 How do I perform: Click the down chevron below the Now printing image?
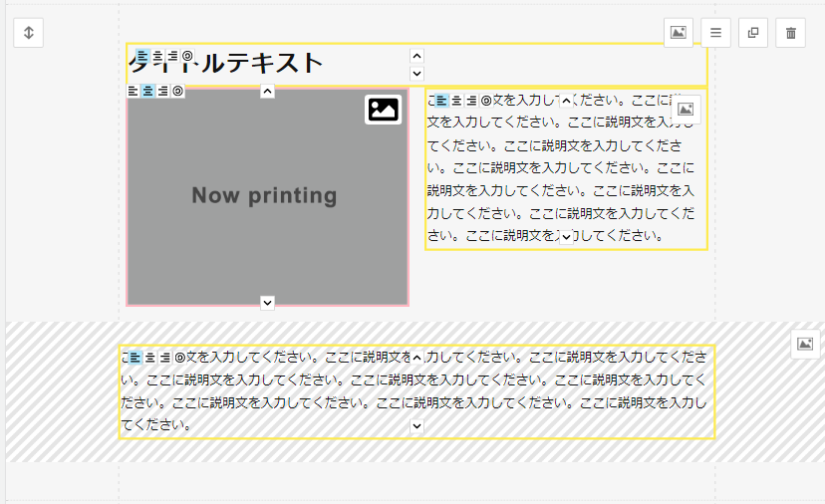pos(267,302)
